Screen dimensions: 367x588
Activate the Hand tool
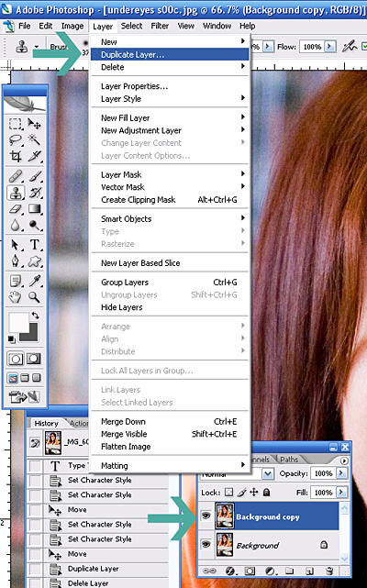tap(16, 297)
